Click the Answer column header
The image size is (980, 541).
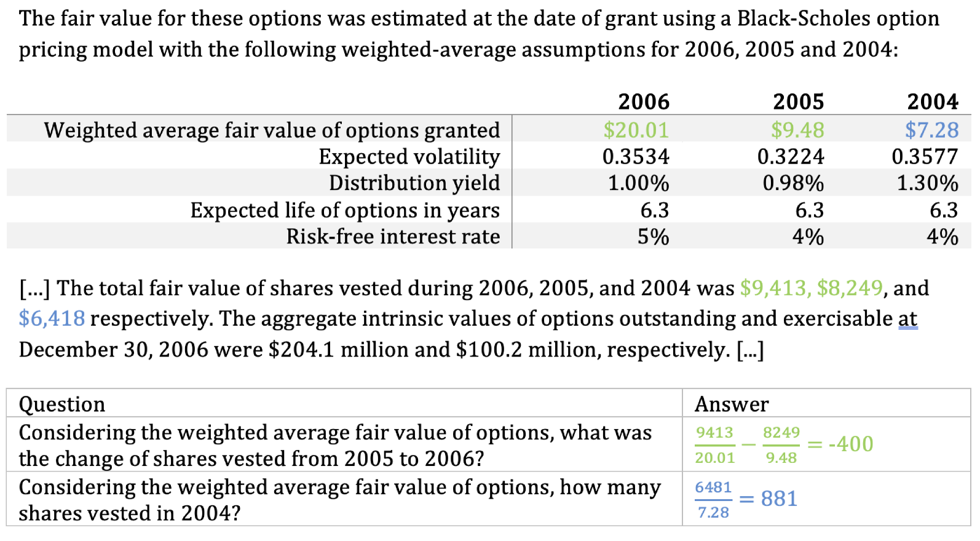732,404
